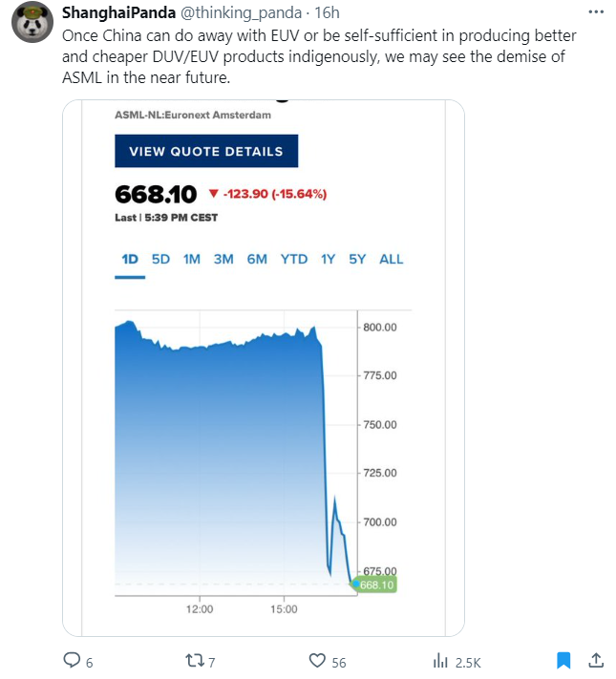
Task: Click the share upload icon
Action: point(596,661)
